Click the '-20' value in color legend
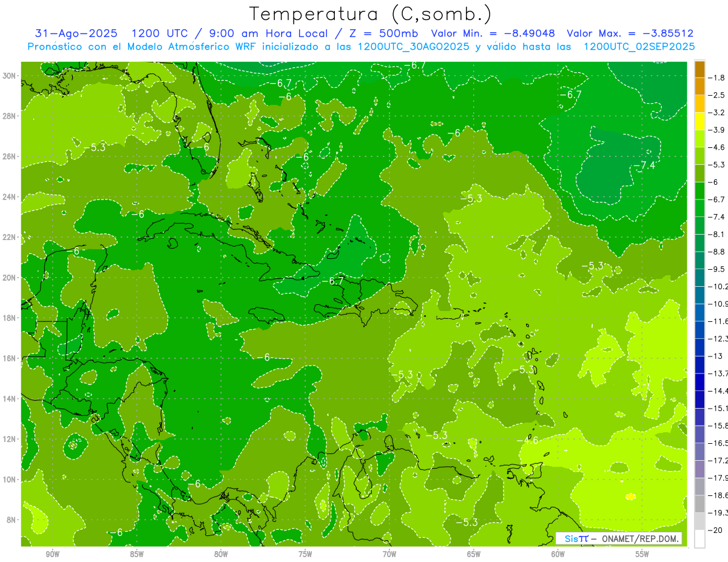 (716, 531)
